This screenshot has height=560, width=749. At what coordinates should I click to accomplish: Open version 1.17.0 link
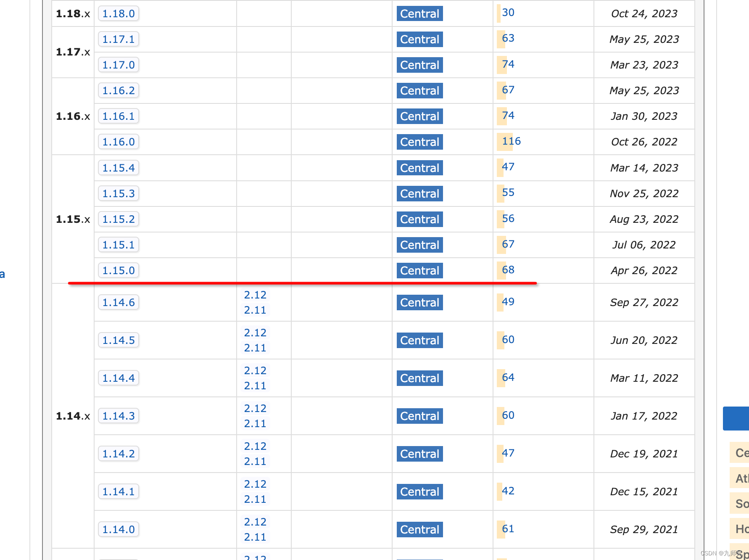tap(119, 65)
